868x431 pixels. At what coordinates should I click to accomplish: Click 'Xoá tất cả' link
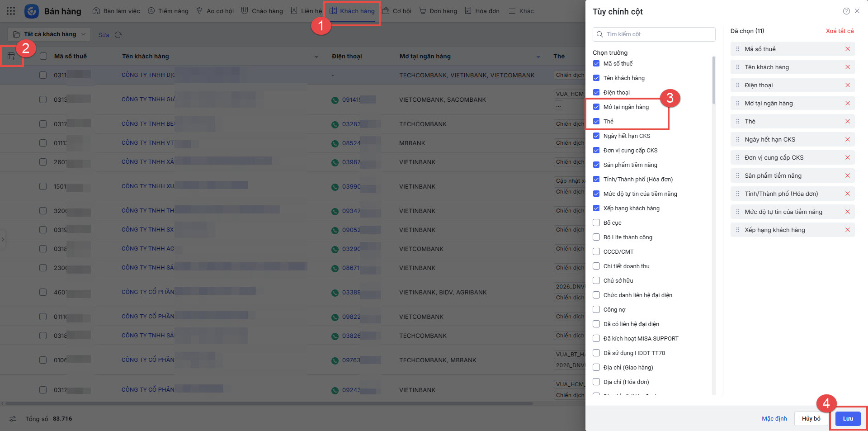[x=840, y=31]
